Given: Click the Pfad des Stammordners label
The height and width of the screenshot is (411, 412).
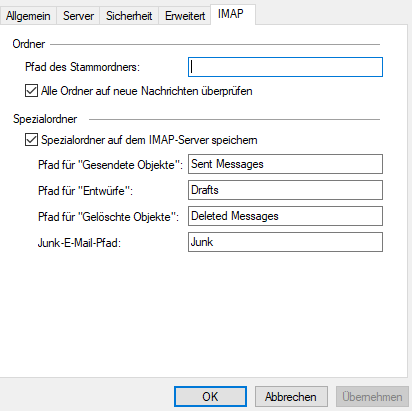Looking at the screenshot, I should (82, 67).
